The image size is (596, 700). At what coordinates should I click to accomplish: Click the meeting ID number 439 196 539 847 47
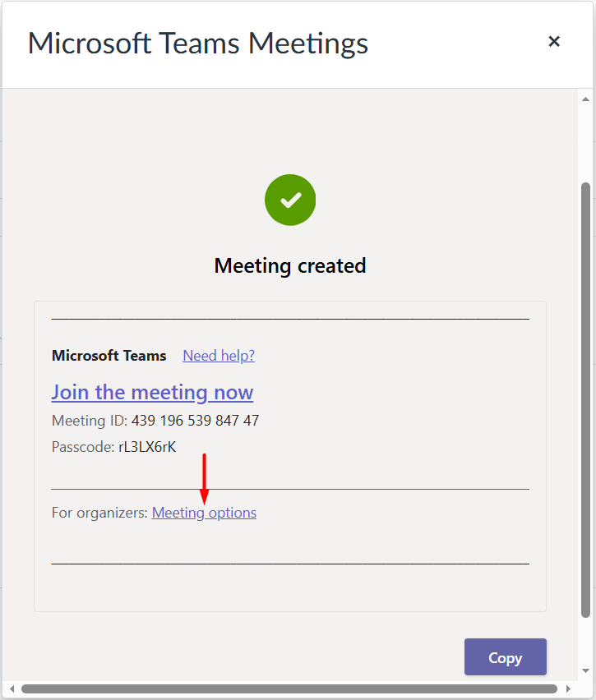(x=195, y=421)
